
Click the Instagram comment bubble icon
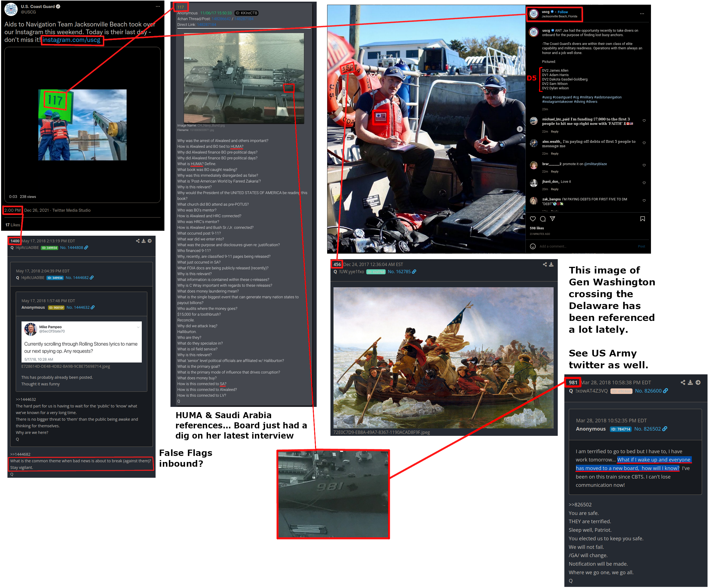(543, 219)
